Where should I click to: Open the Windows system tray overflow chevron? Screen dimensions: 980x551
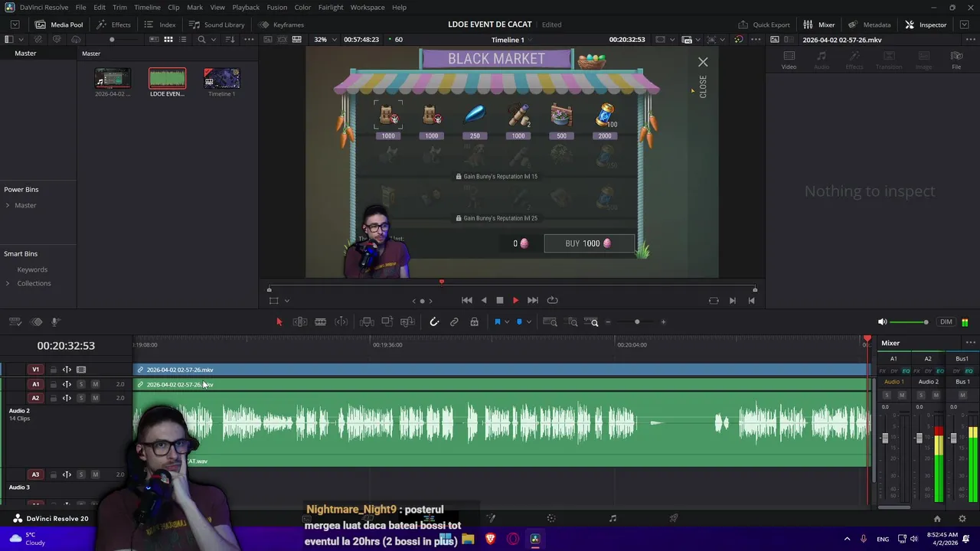click(847, 539)
